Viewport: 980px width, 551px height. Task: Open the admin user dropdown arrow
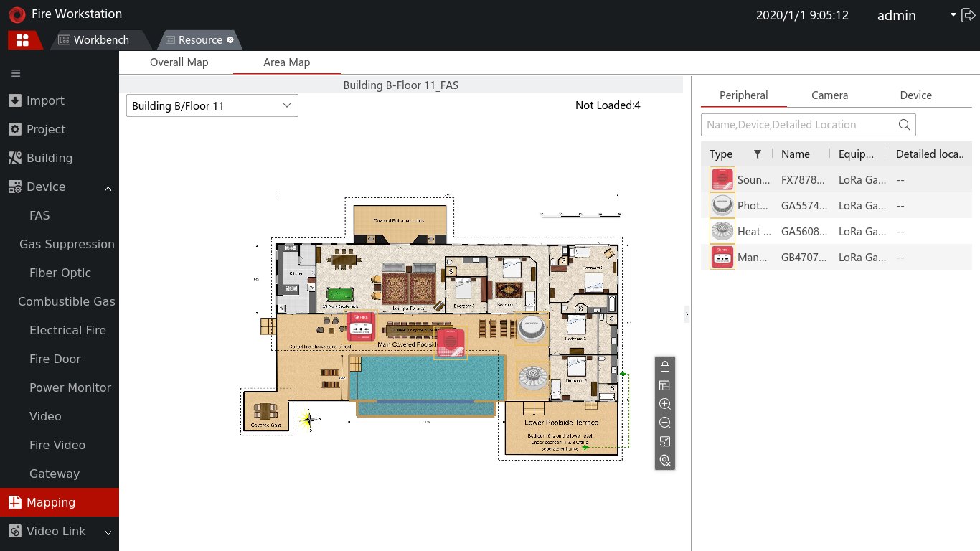pos(953,14)
